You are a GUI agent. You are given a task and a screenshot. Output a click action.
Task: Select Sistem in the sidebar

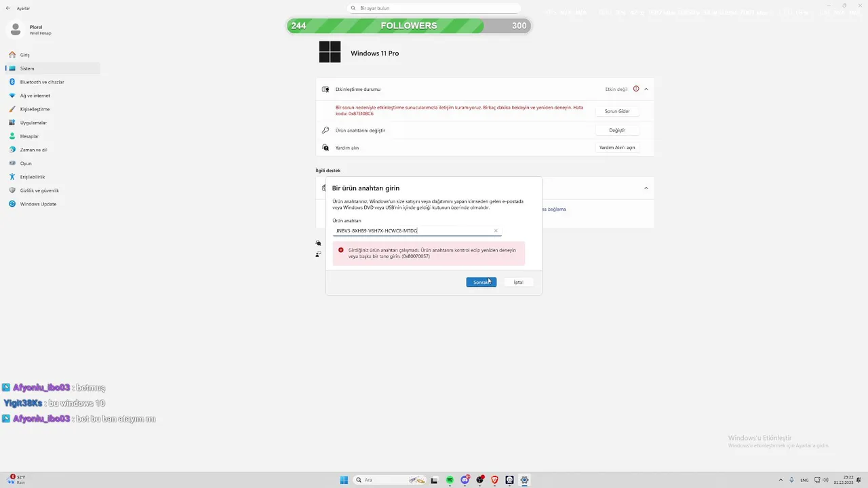point(52,68)
